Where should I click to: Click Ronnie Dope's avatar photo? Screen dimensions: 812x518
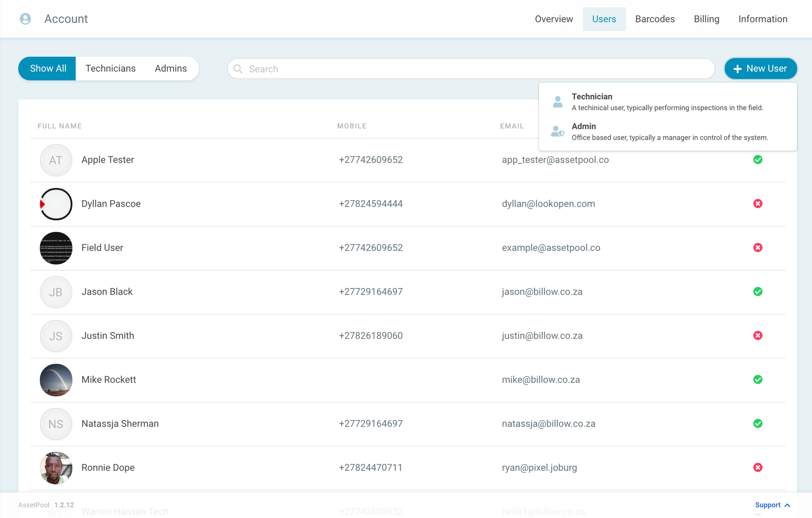[x=56, y=468]
